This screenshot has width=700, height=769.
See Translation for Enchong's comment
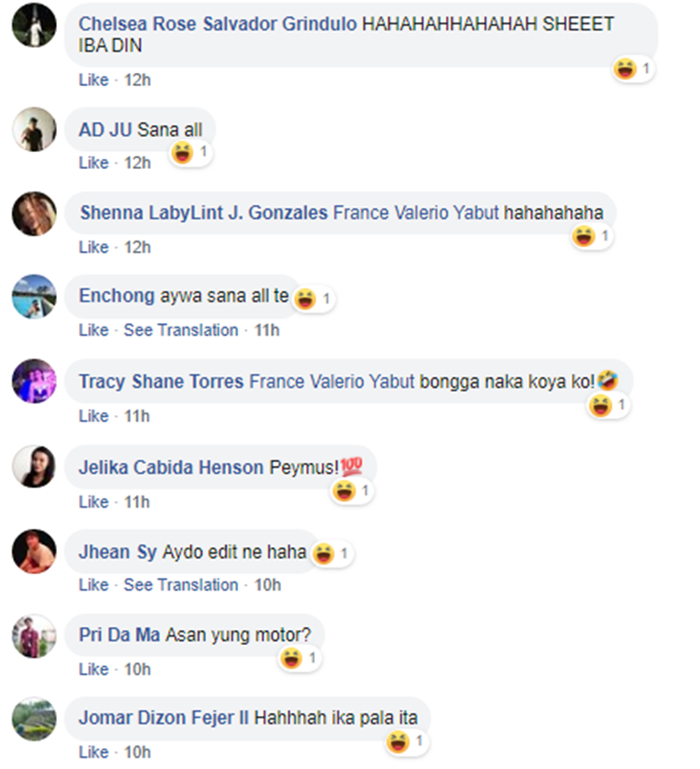point(180,330)
